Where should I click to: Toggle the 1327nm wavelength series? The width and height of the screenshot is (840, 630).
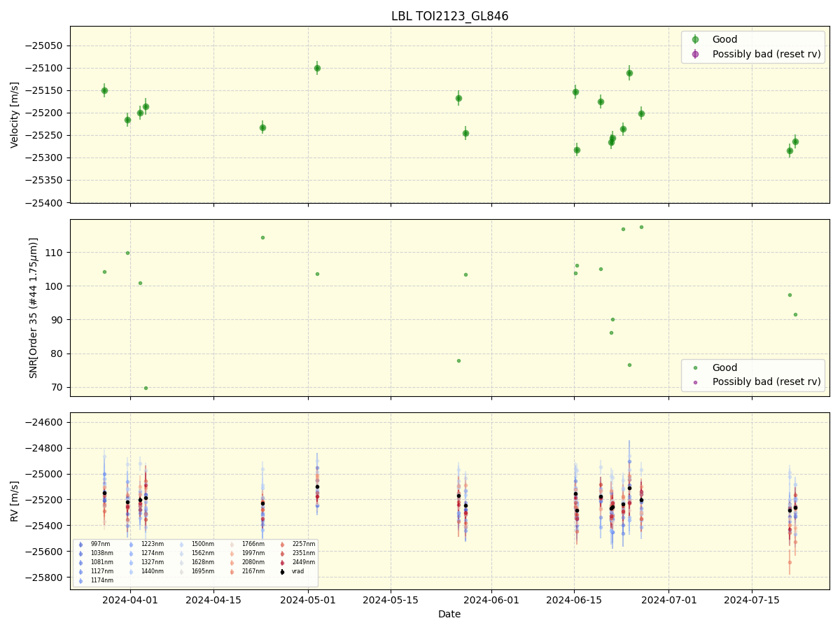point(131,562)
